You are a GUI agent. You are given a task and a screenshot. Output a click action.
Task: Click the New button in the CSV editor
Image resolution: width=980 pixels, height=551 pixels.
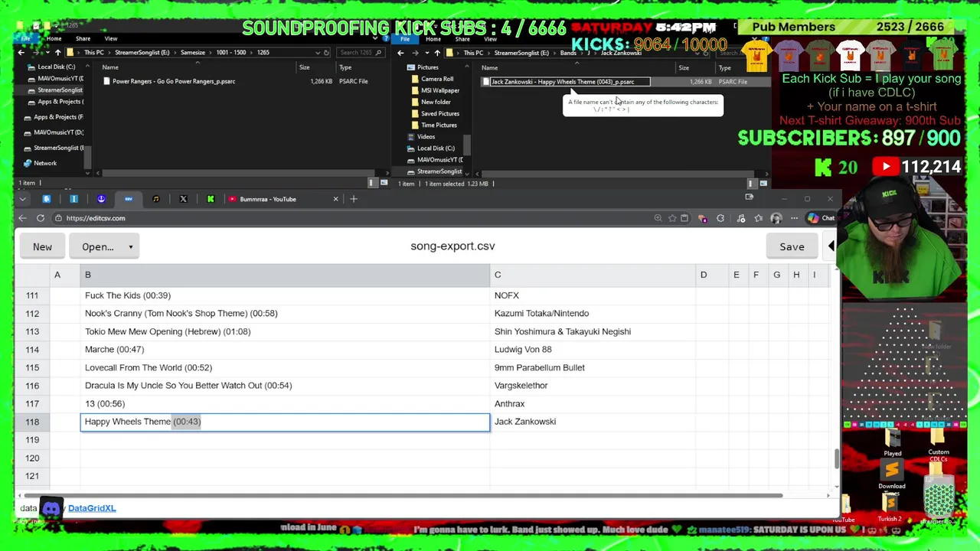[x=42, y=246]
